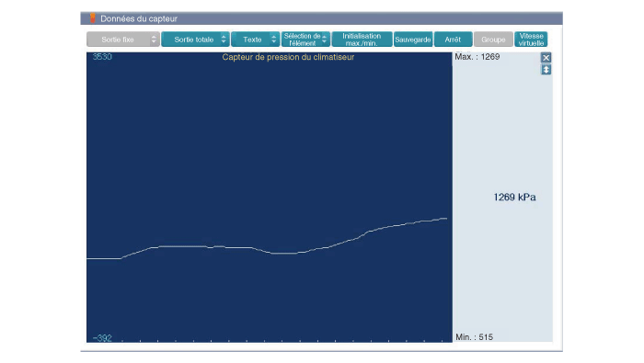Toggle the Vitesse virtuelle button
The width and height of the screenshot is (644, 363).
(x=531, y=40)
